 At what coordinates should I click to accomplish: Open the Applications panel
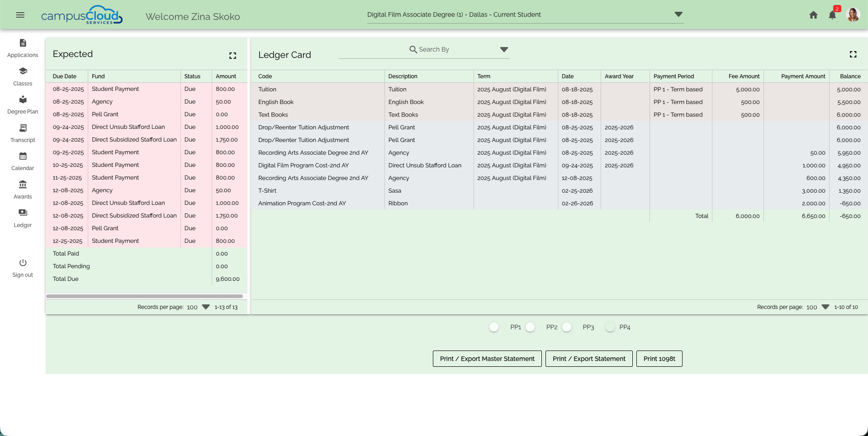click(x=23, y=47)
